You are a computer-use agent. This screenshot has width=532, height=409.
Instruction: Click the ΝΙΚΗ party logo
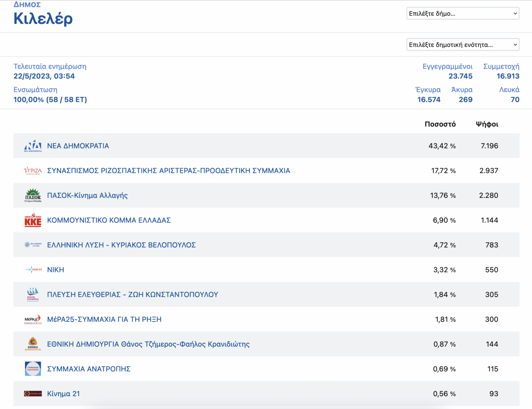point(33,270)
